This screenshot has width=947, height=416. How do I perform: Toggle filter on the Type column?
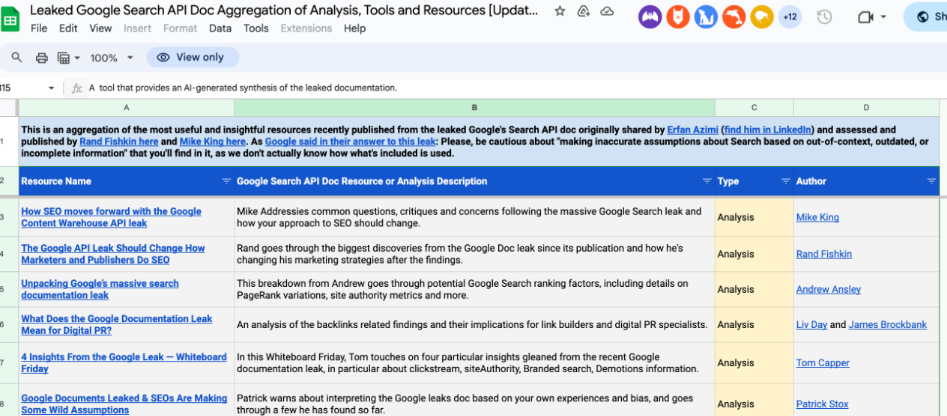[785, 181]
